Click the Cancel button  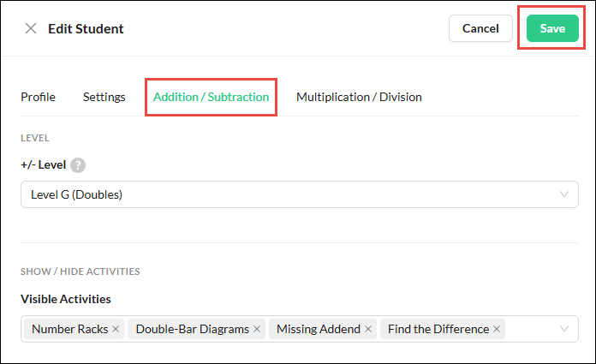(x=480, y=28)
